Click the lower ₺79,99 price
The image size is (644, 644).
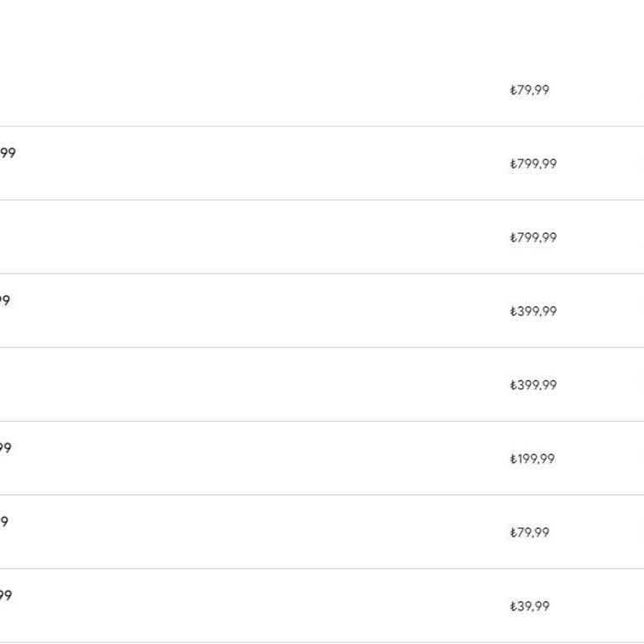pyautogui.click(x=529, y=532)
